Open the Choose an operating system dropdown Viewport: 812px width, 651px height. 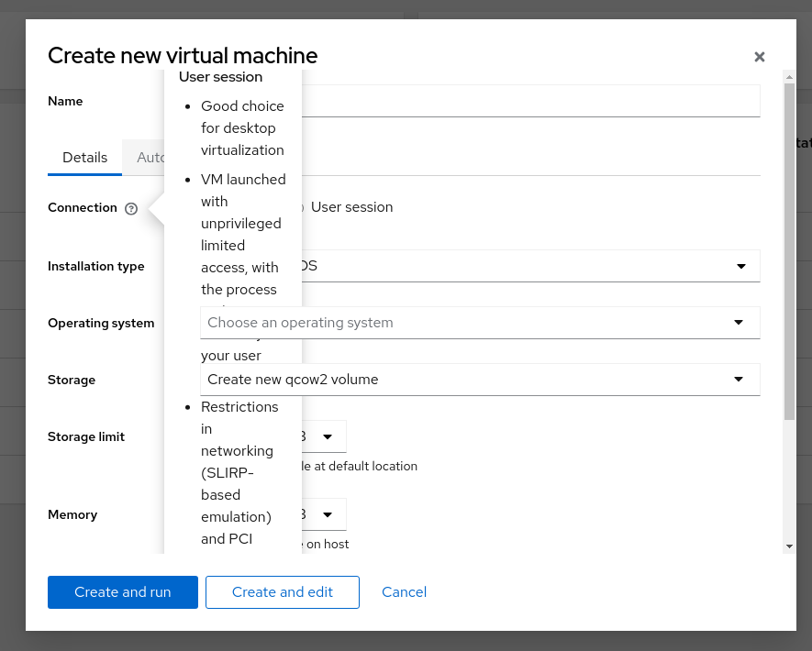coord(480,323)
